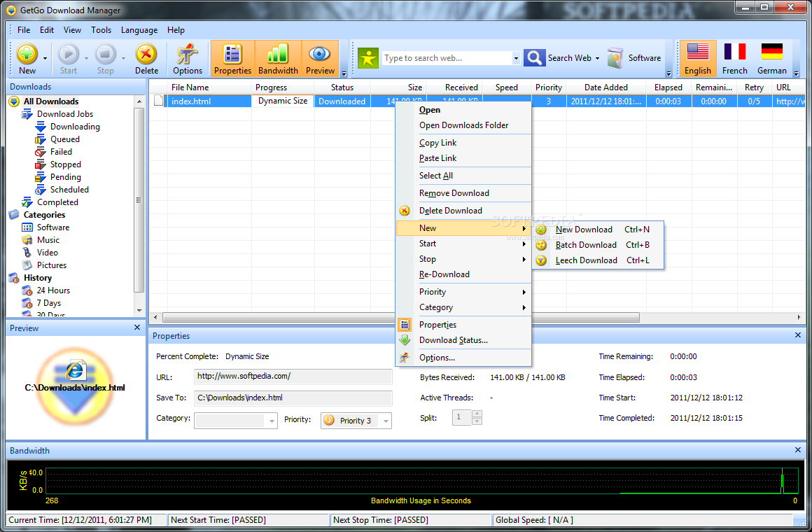Increase the Split stepper value
Screen dimensions: 812x532
click(x=477, y=414)
